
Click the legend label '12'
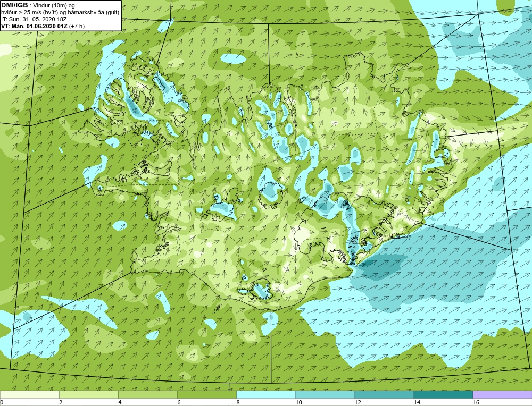pos(358,402)
